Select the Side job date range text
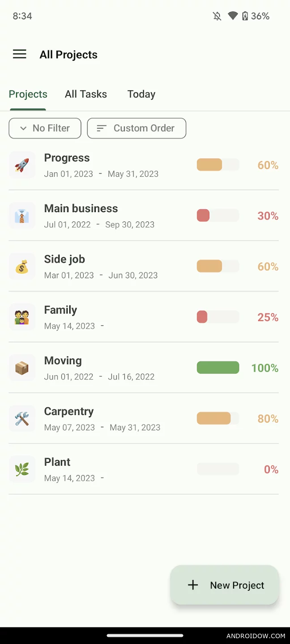Screen dimensions: 290x644 (101, 275)
